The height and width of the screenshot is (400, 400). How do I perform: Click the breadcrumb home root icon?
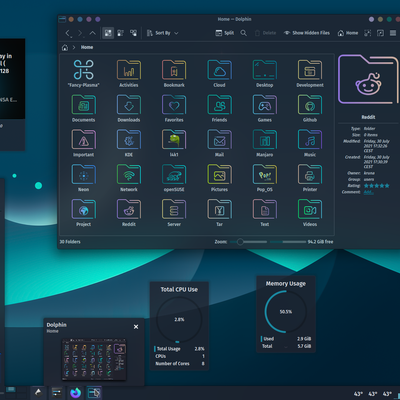point(65,47)
